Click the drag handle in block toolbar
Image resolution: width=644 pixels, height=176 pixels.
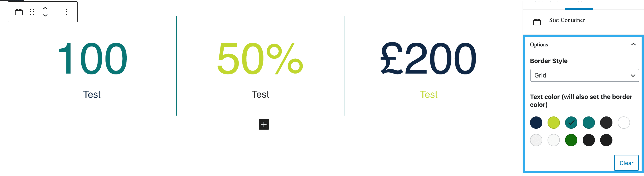32,12
